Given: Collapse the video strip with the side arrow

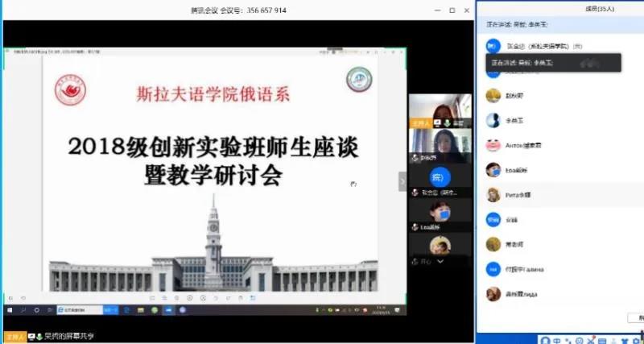Looking at the screenshot, I should pyautogui.click(x=403, y=181).
